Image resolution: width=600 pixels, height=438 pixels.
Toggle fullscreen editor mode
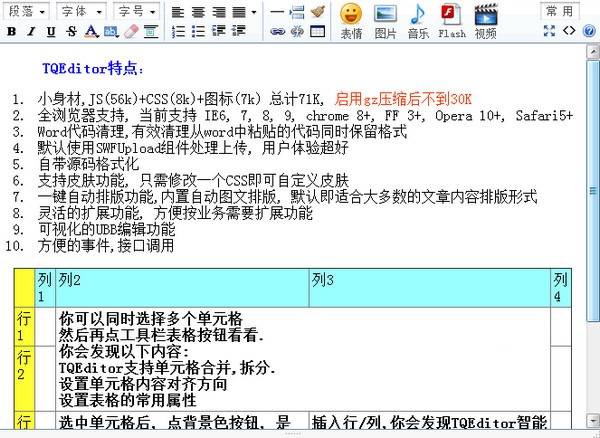coord(549,31)
